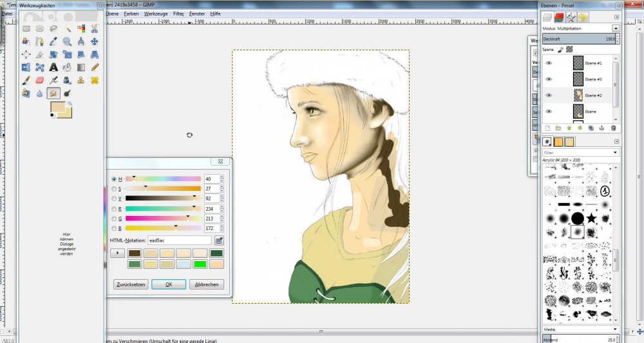This screenshot has width=644, height=343.
Task: Select the Ellipse Select tool
Action: [x=40, y=29]
